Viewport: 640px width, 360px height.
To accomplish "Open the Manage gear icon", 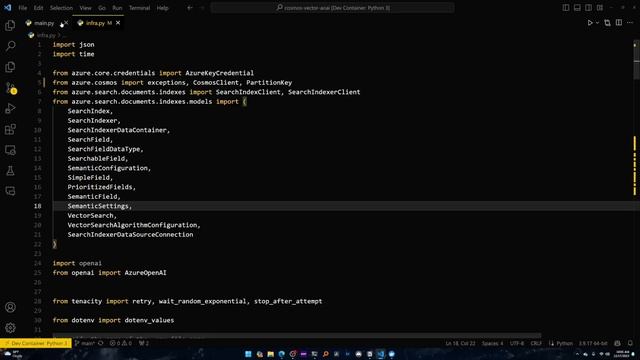I will (10, 328).
